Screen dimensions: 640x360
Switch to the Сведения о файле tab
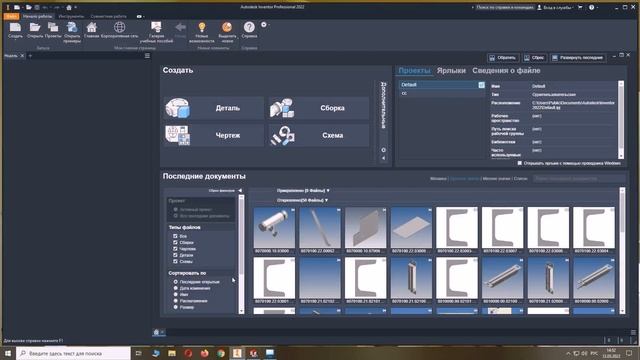pos(506,71)
